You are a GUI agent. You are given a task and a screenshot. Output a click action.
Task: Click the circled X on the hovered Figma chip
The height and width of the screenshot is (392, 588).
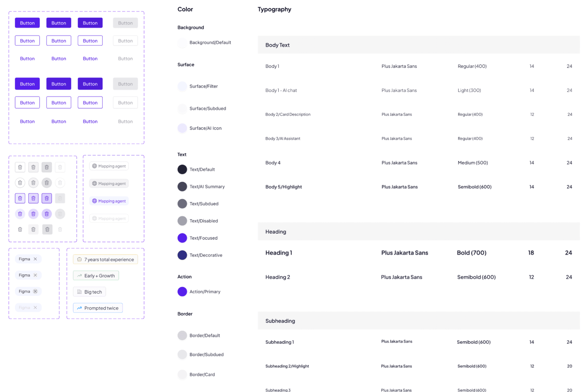point(35,291)
